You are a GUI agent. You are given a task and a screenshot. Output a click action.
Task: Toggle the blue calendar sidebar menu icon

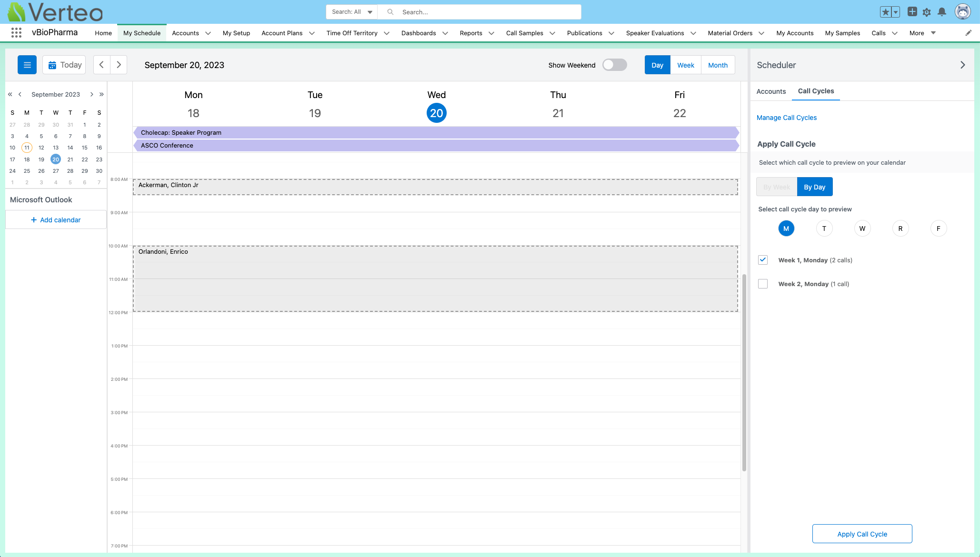click(27, 65)
